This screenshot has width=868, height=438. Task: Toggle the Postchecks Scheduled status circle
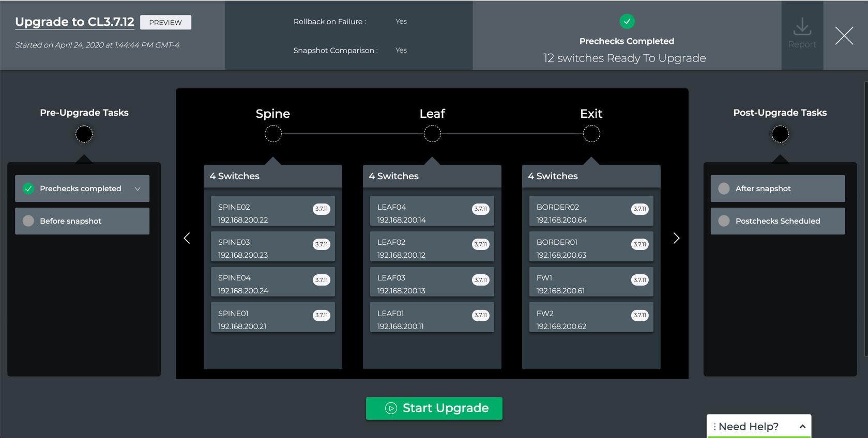click(724, 221)
